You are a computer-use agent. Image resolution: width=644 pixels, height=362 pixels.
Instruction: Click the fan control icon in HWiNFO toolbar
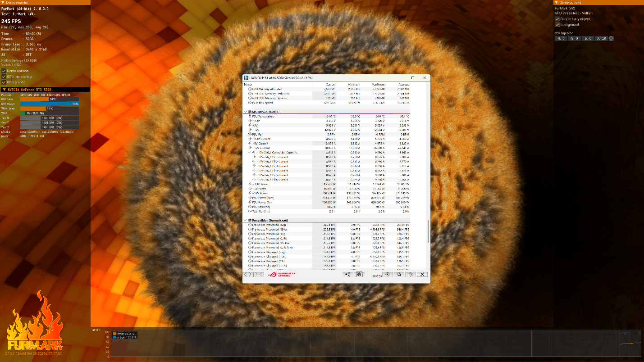click(359, 274)
